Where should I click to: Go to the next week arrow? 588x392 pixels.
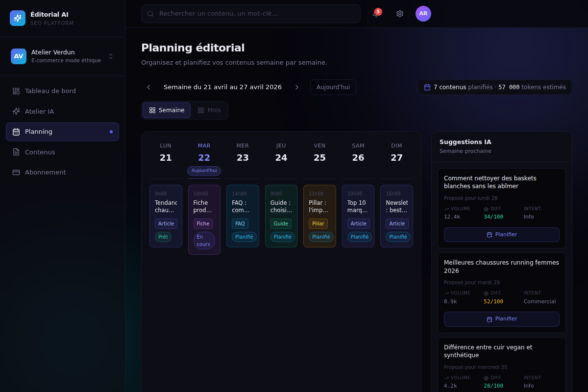tap(296, 87)
